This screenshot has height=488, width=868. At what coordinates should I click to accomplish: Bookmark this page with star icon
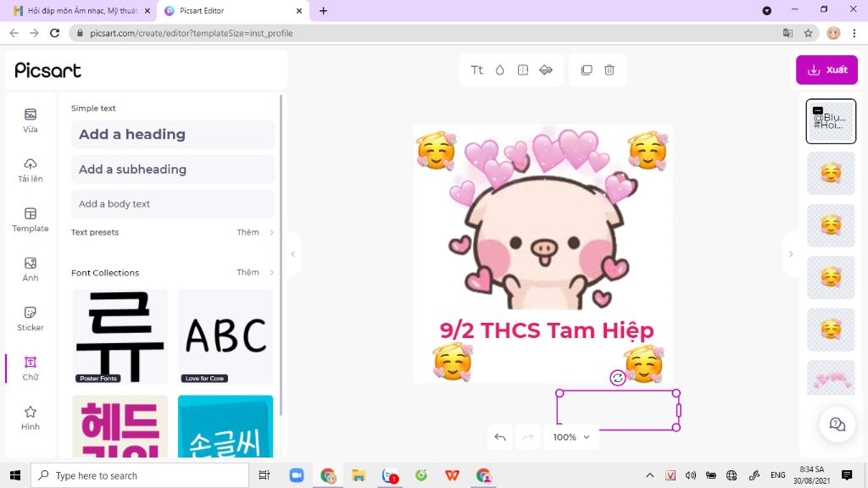pos(808,33)
